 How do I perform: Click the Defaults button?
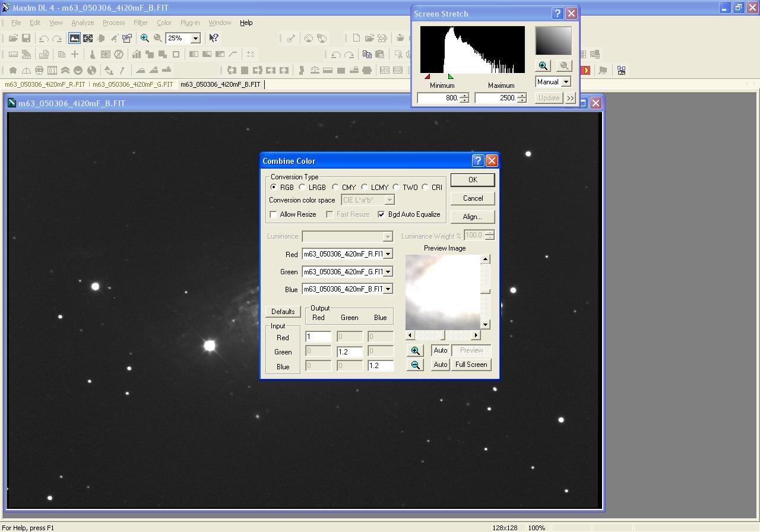(283, 312)
